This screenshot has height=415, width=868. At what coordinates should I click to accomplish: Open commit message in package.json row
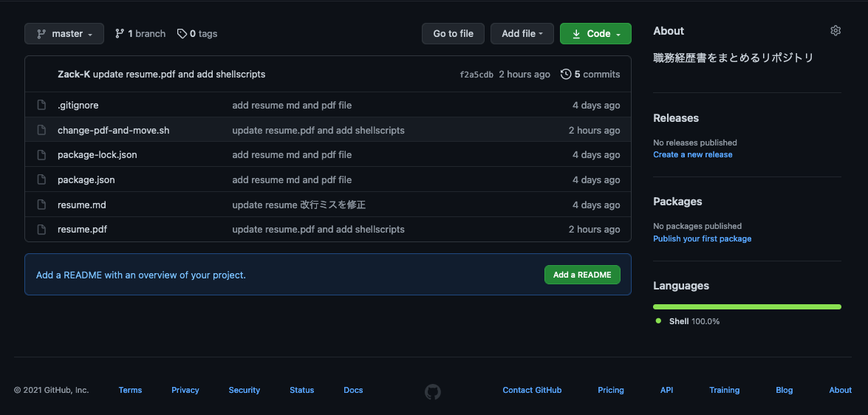[x=292, y=180]
